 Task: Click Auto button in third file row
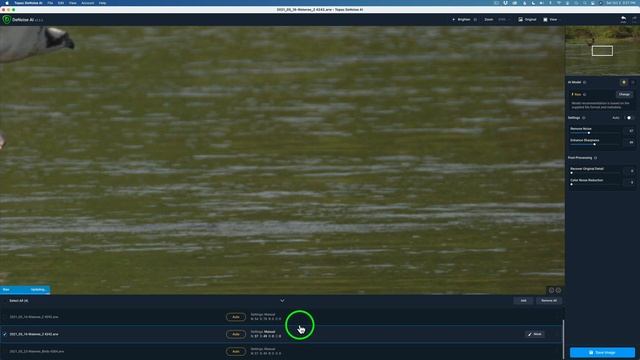236,351
